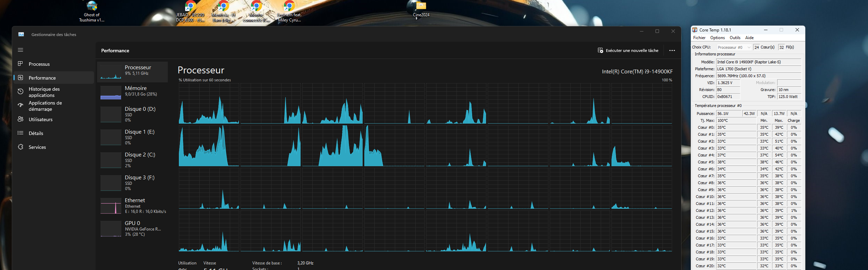Click the Fréquence value 5699.76MHz
The width and height of the screenshot is (868, 270).
tap(758, 76)
